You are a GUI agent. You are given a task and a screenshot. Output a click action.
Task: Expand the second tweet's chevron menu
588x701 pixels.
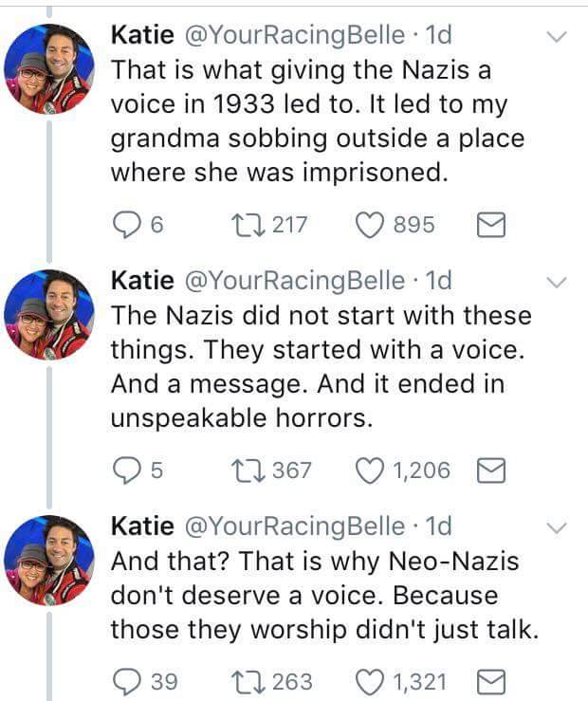[558, 282]
